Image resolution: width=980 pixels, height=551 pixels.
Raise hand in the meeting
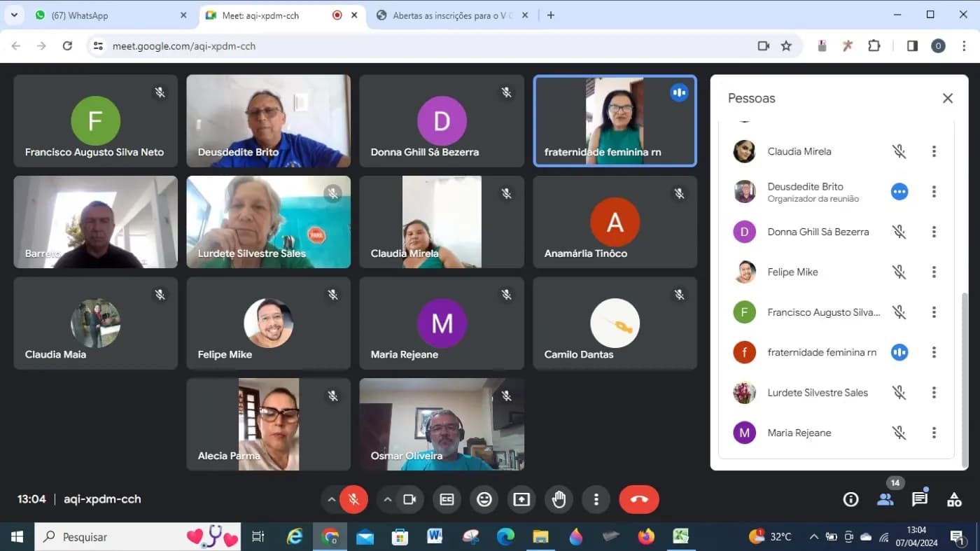pyautogui.click(x=559, y=499)
